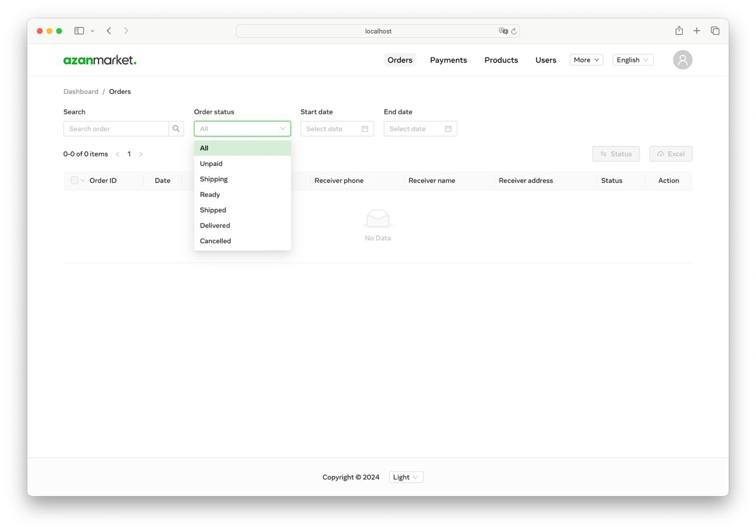Click the Search order input field

coord(115,128)
